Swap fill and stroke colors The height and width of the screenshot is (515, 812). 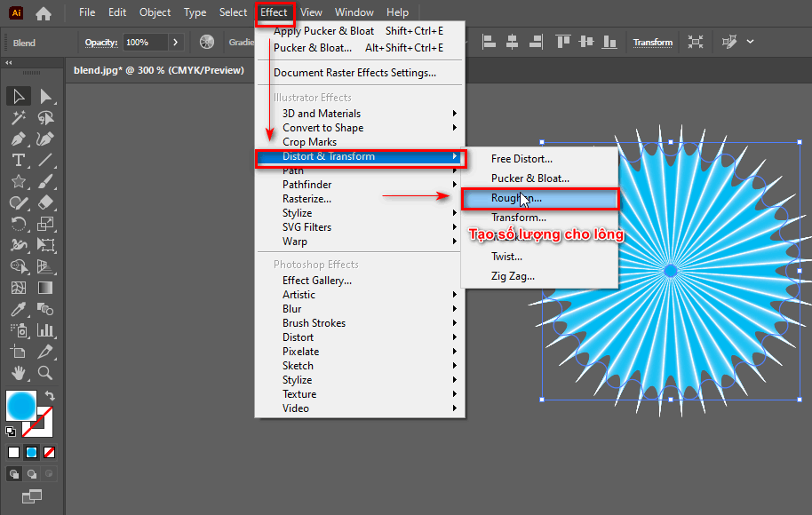(51, 396)
